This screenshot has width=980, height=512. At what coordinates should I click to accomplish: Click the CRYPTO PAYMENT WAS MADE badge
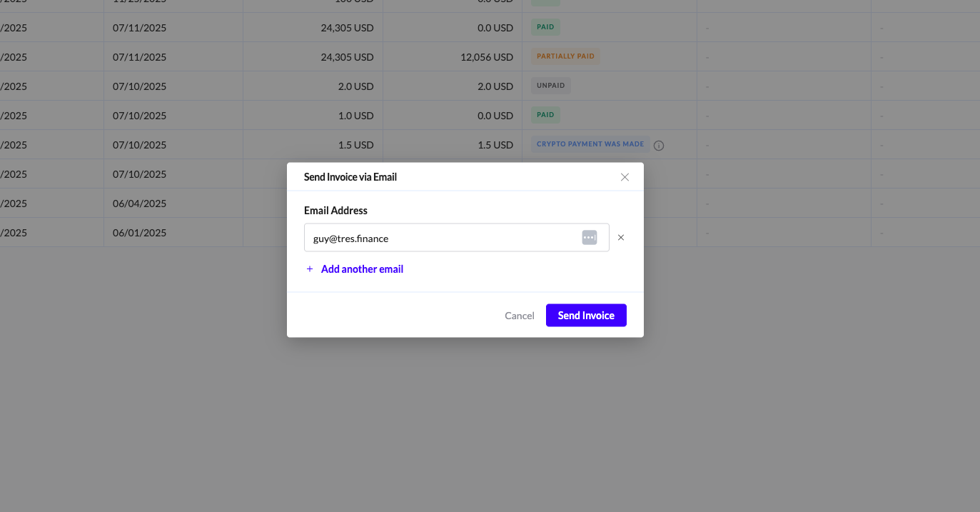click(590, 144)
